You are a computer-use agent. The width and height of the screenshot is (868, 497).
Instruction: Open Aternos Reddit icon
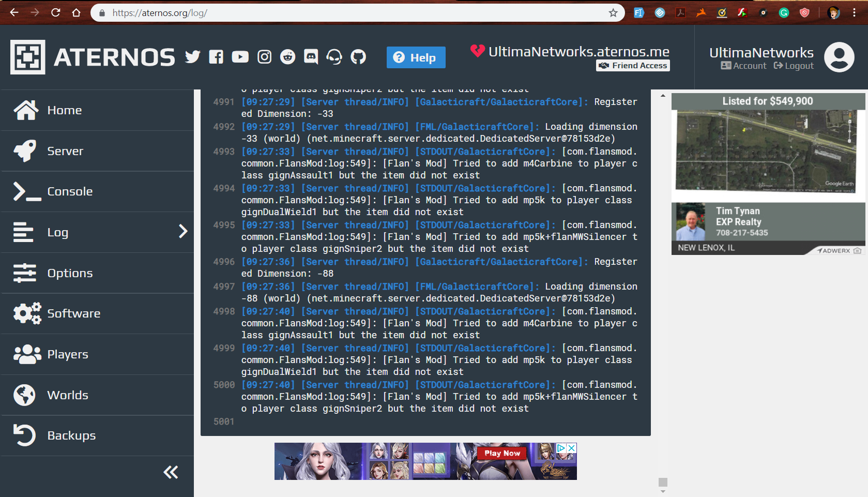tap(288, 57)
